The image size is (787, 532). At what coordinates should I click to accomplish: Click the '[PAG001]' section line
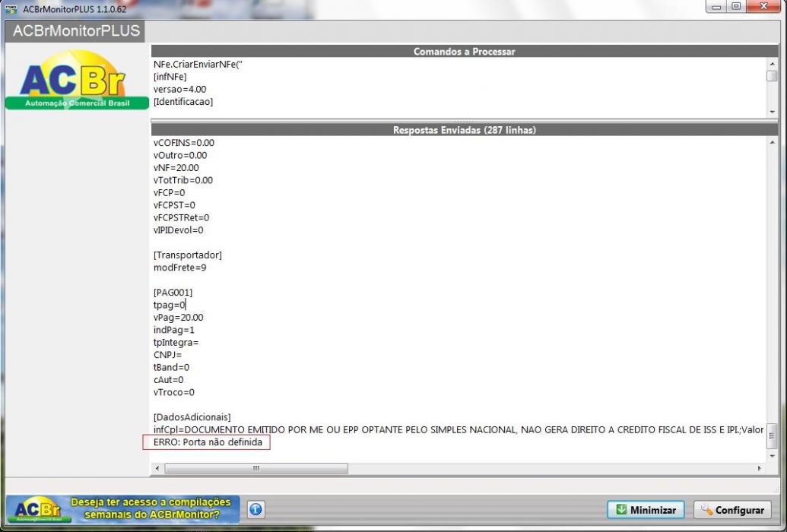tap(173, 293)
